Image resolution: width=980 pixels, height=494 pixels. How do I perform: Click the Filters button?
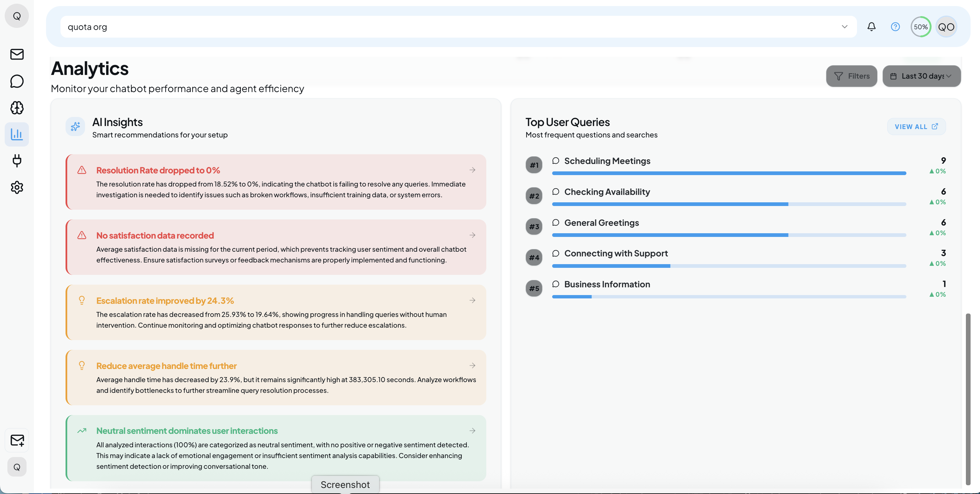click(x=851, y=76)
